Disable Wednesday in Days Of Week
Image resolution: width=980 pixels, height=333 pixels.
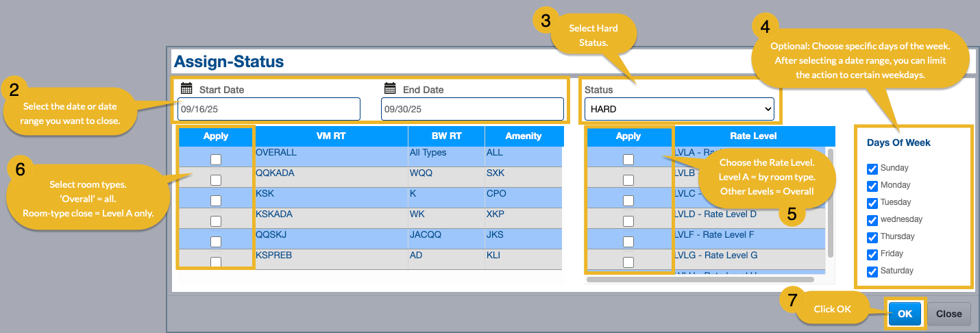click(x=872, y=220)
